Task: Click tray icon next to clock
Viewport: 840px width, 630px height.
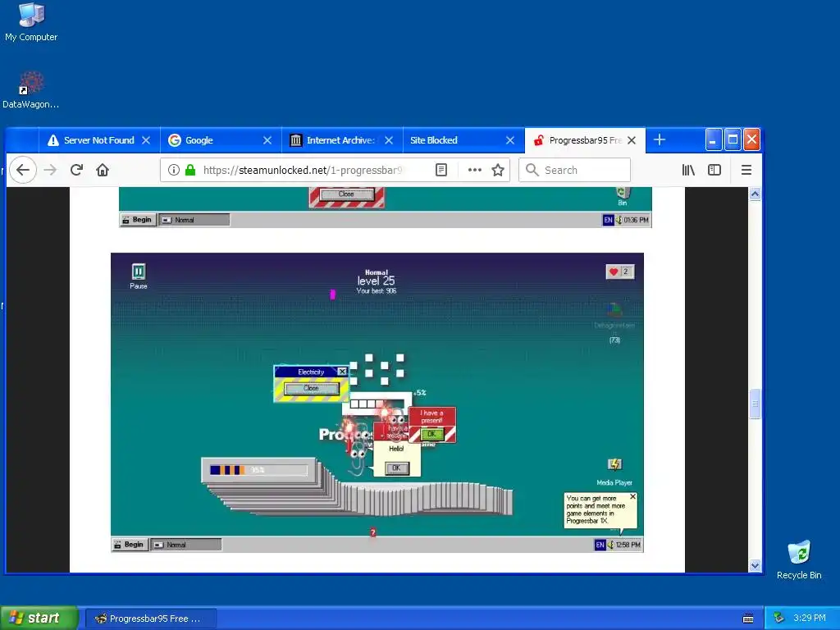Action: click(778, 618)
